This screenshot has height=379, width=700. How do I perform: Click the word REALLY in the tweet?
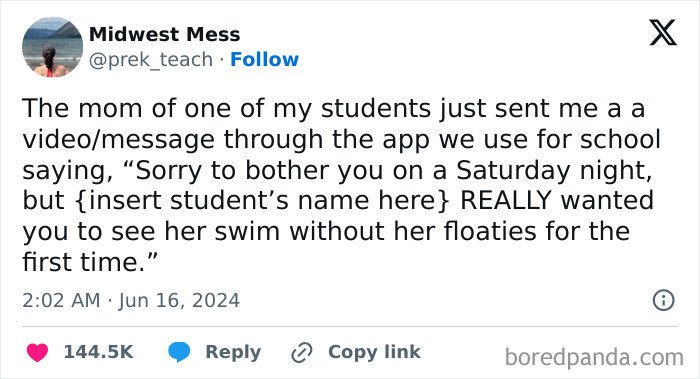click(x=506, y=200)
